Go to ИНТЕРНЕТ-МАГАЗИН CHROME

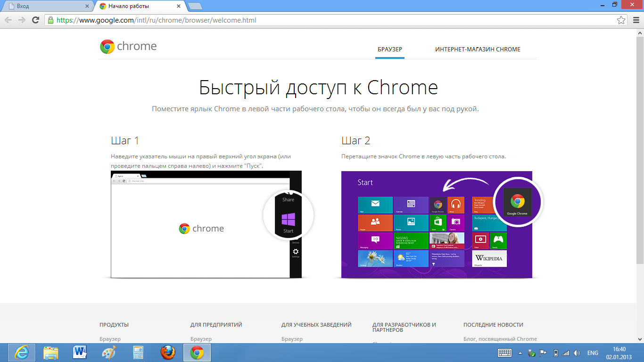[x=478, y=49]
